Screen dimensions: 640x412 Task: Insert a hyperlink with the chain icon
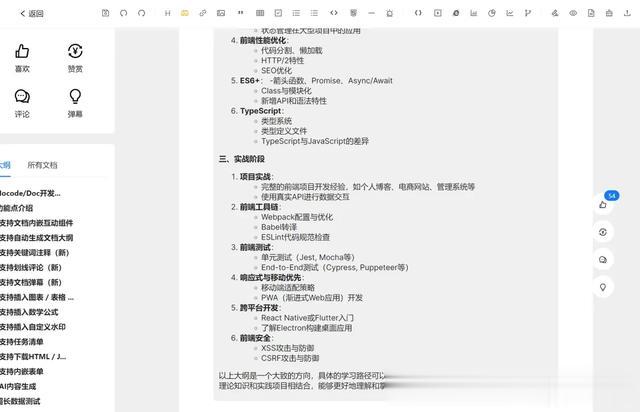(202, 13)
